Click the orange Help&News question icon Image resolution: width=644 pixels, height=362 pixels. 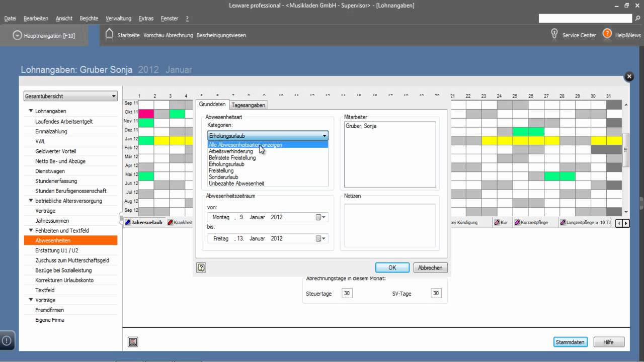pyautogui.click(x=607, y=34)
